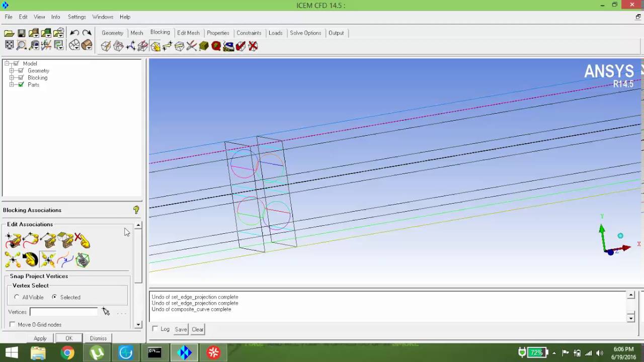The height and width of the screenshot is (362, 644).
Task: Click the Pre-Mesh Smooth icon
Action: point(228,46)
